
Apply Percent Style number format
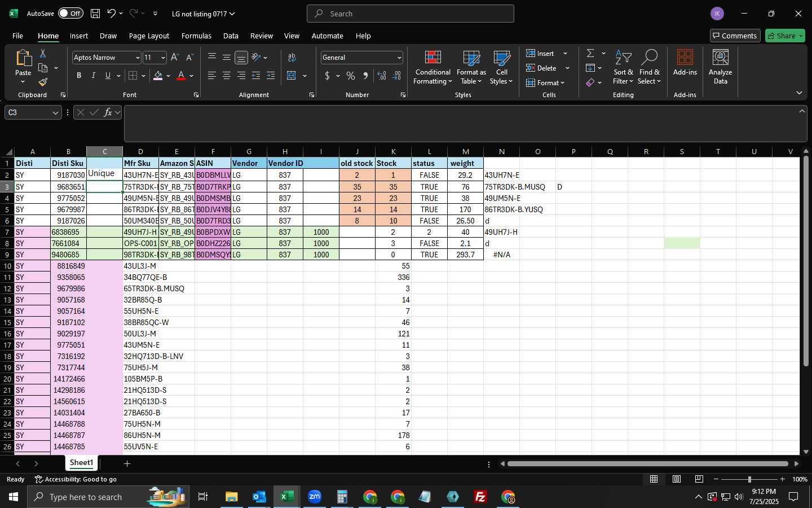coord(351,76)
